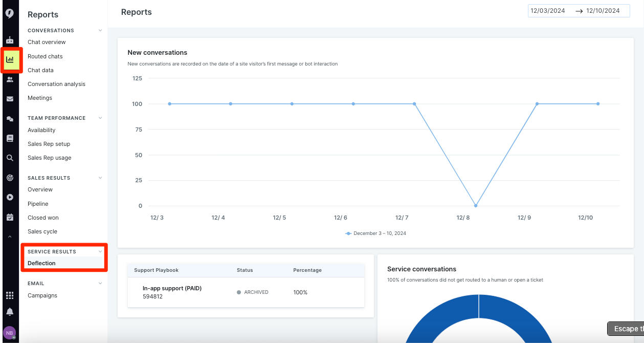Viewport: 644px width, 343px height.
Task: Collapse the Sales Results section chevron
Action: pyautogui.click(x=100, y=178)
